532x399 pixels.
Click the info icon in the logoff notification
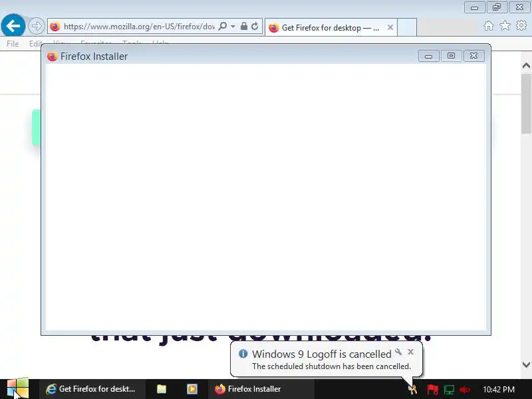coord(243,354)
